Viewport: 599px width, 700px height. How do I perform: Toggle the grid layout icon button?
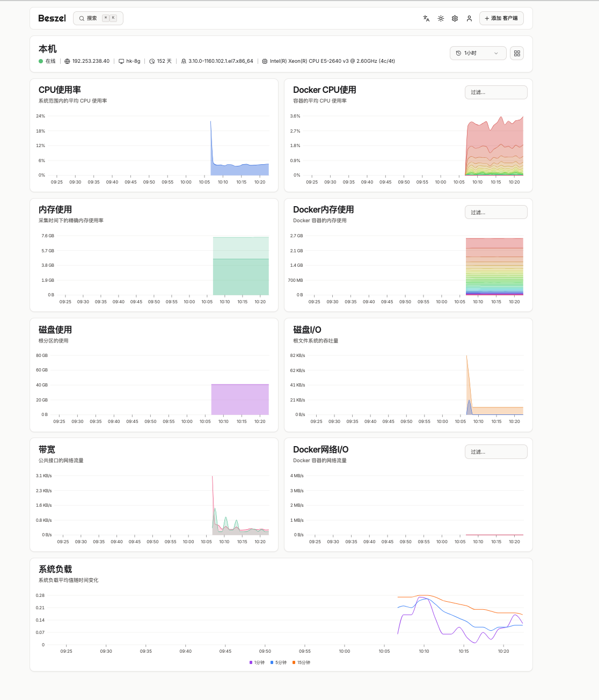517,53
